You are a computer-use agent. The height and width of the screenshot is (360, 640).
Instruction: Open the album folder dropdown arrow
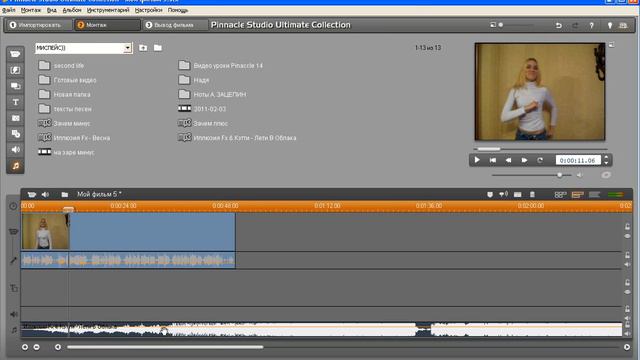point(127,48)
